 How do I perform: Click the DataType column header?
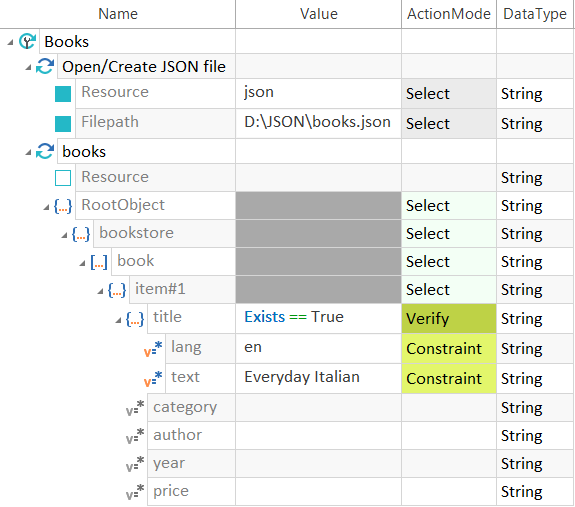535,14
